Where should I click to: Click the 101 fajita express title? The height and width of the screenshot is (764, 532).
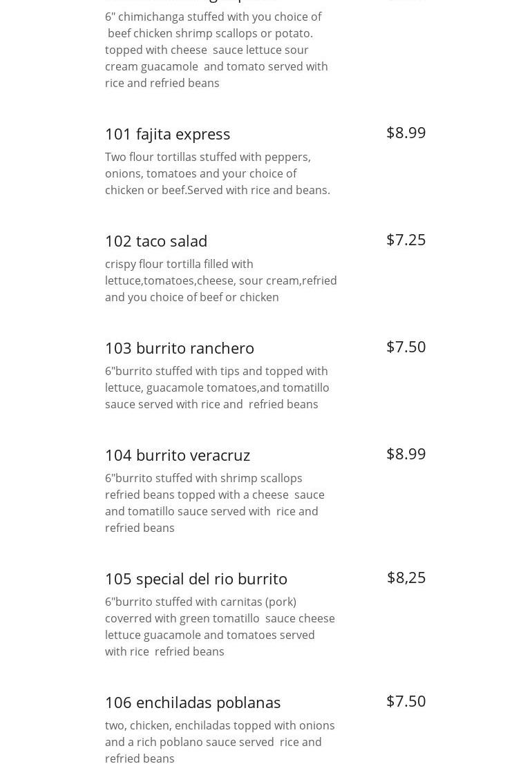coord(168,133)
